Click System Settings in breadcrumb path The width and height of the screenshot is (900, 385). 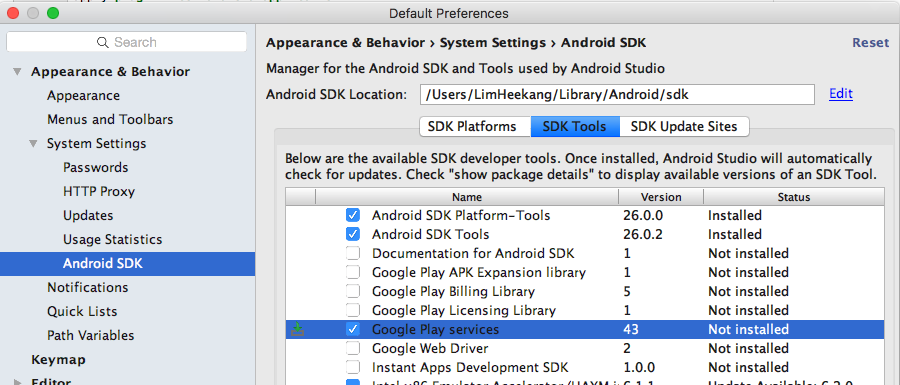click(x=492, y=43)
